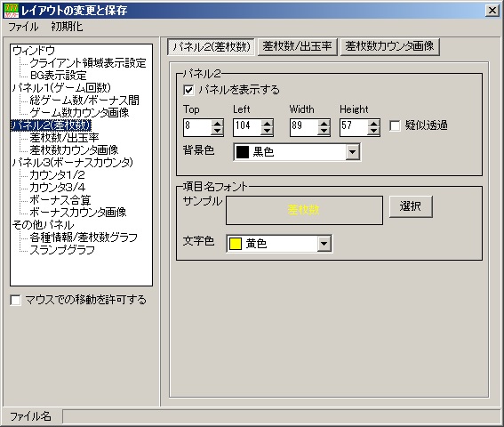Switch to the 差枚数/出玉率 tab
504x427 pixels.
coord(297,46)
